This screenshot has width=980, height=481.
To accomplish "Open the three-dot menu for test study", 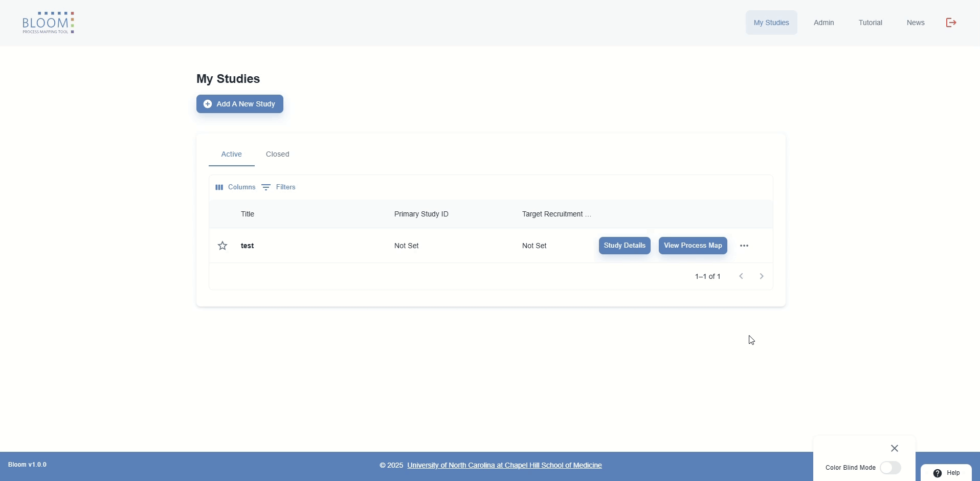I will point(744,246).
